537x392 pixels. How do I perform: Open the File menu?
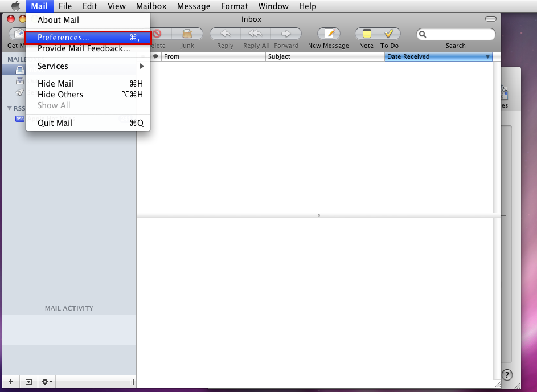coord(65,6)
